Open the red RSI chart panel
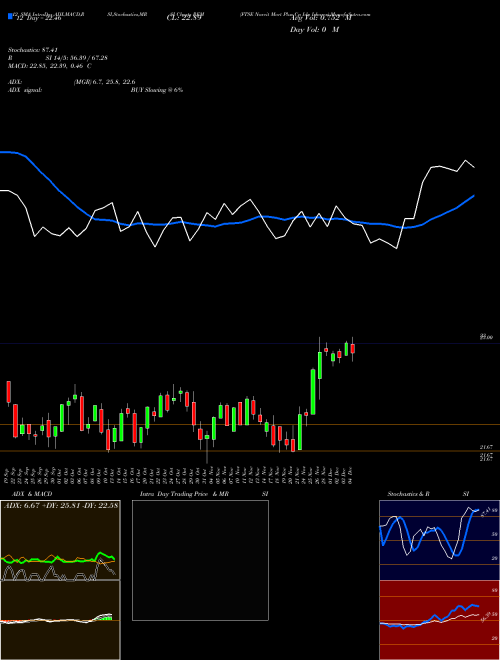Viewport: 500px width, 660px height. coord(439,620)
